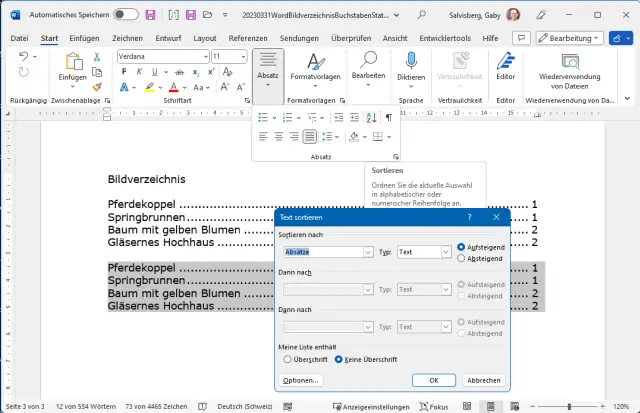
Task: Confirm sorting with the OK button
Action: pyautogui.click(x=434, y=381)
